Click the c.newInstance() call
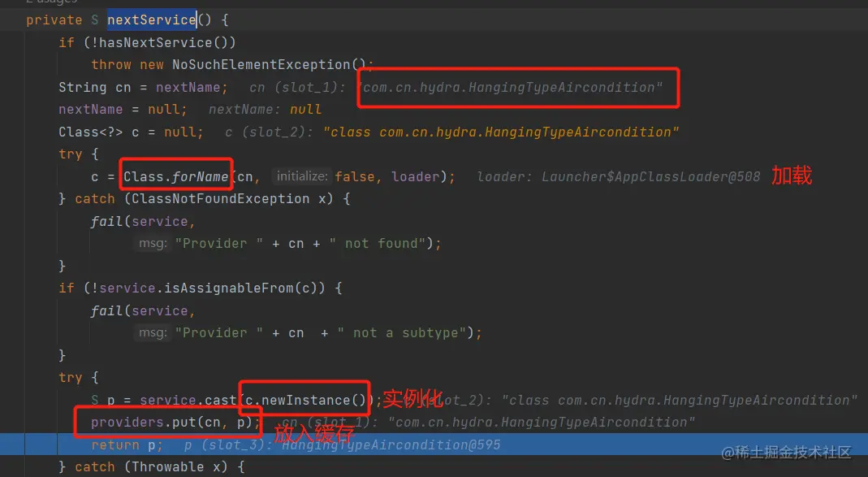 coord(305,400)
